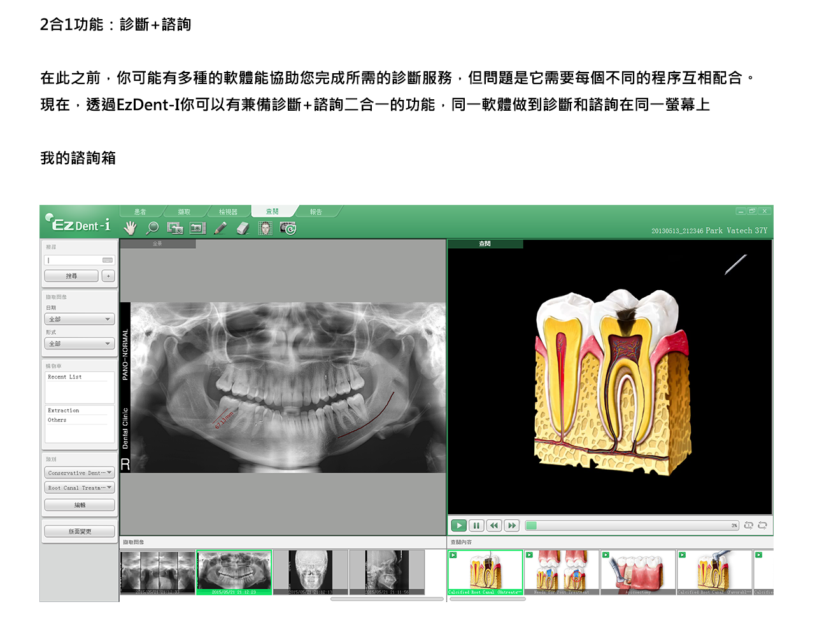Viewport: 815px width, 644px height.
Task: Select the eraser tool
Action: point(243,228)
